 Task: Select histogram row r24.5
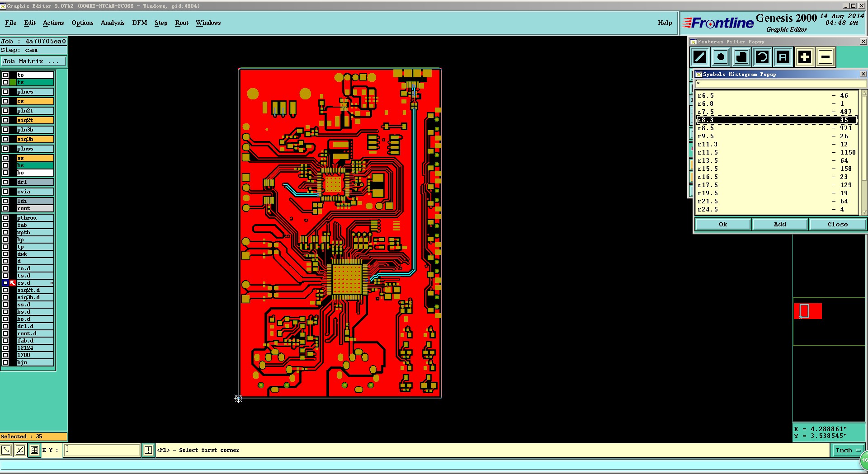point(777,210)
